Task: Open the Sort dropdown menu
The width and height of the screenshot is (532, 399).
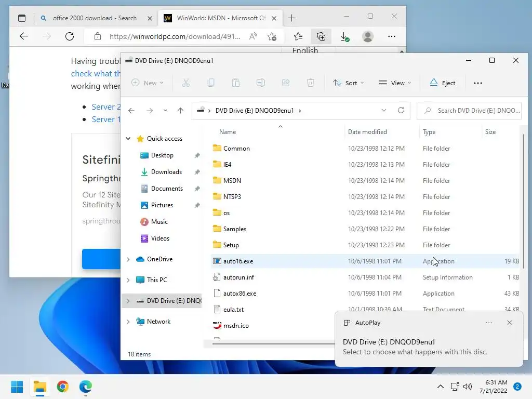Action: click(x=348, y=83)
